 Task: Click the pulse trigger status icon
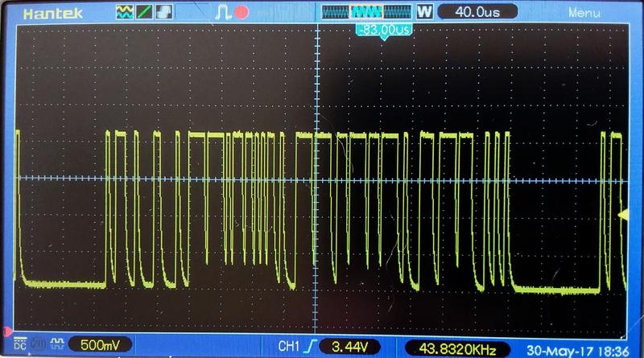click(x=223, y=12)
